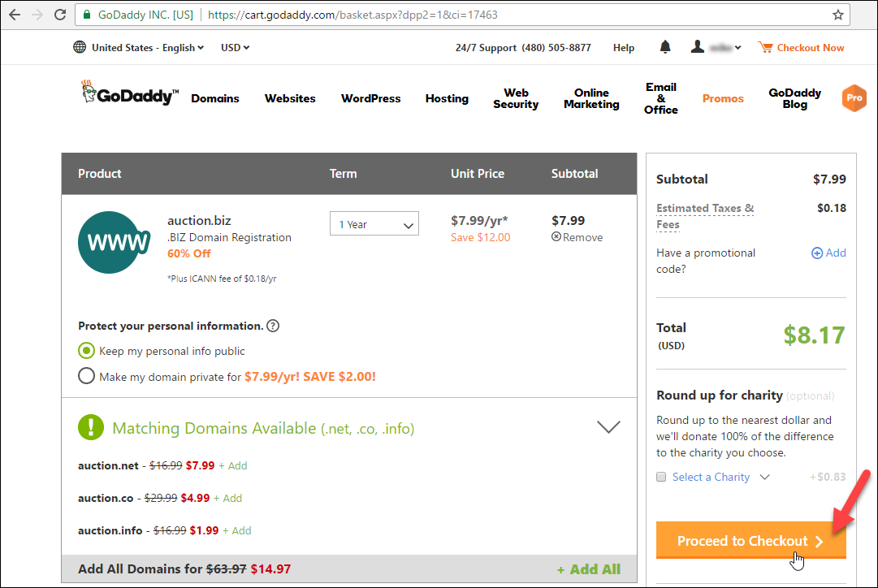878x588 pixels.
Task: Add auction.net to cart
Action: click(x=233, y=465)
